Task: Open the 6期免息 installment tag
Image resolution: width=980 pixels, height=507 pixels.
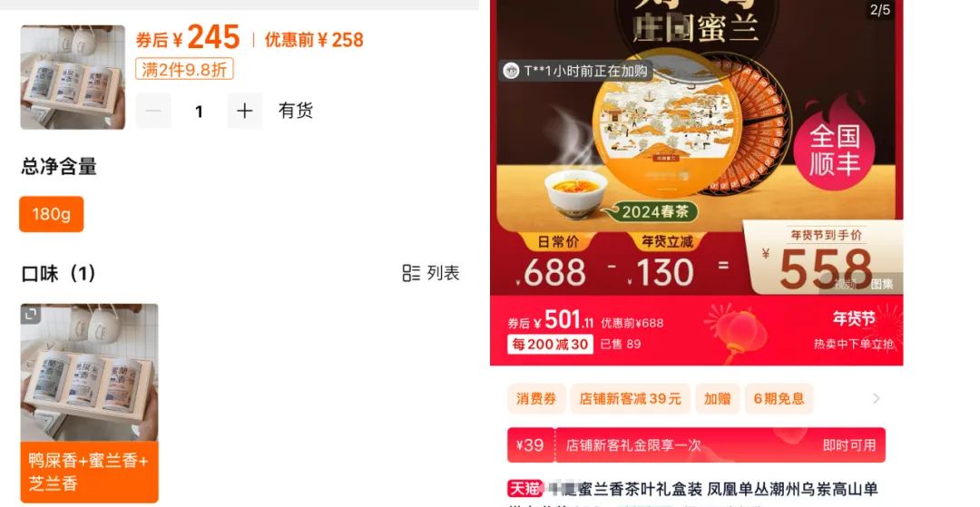Action: pos(779,398)
